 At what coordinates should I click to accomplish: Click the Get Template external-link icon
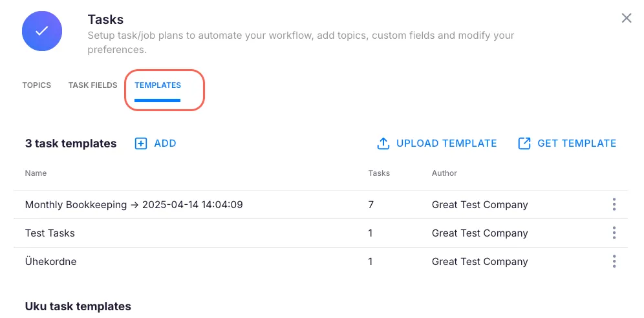[524, 143]
